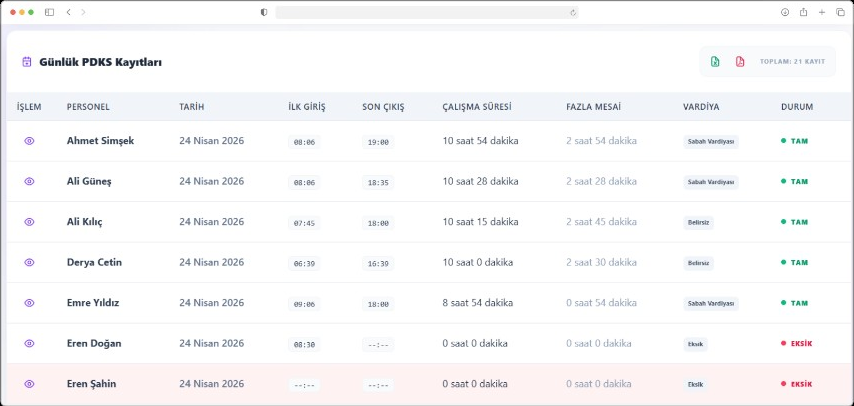Show details for Emre Yıldız
Viewport: 854px width, 406px height.
pos(29,303)
